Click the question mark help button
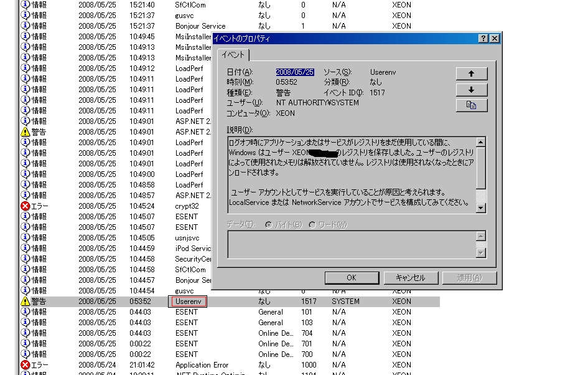Image resolution: width=588 pixels, height=375 pixels. click(x=483, y=38)
